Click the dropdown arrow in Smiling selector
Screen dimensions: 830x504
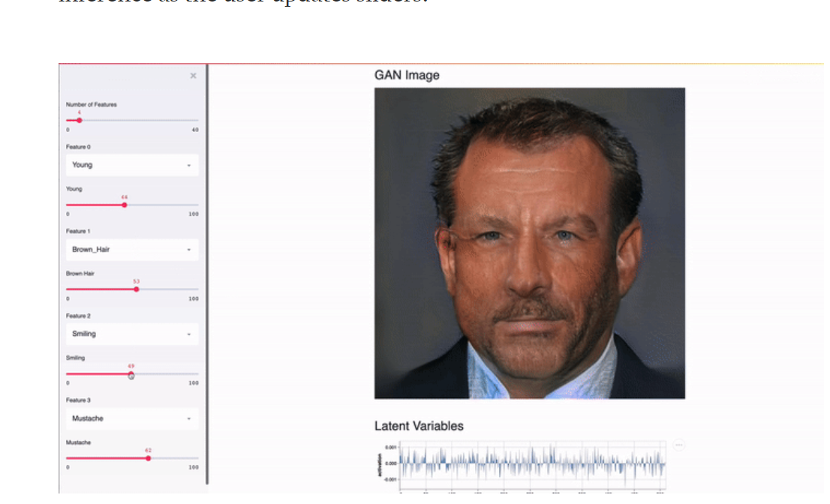pyautogui.click(x=189, y=334)
